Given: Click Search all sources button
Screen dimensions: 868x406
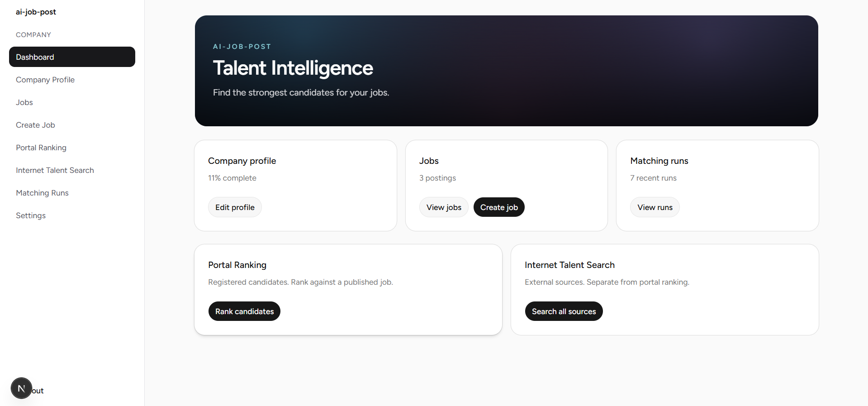Looking at the screenshot, I should (564, 311).
